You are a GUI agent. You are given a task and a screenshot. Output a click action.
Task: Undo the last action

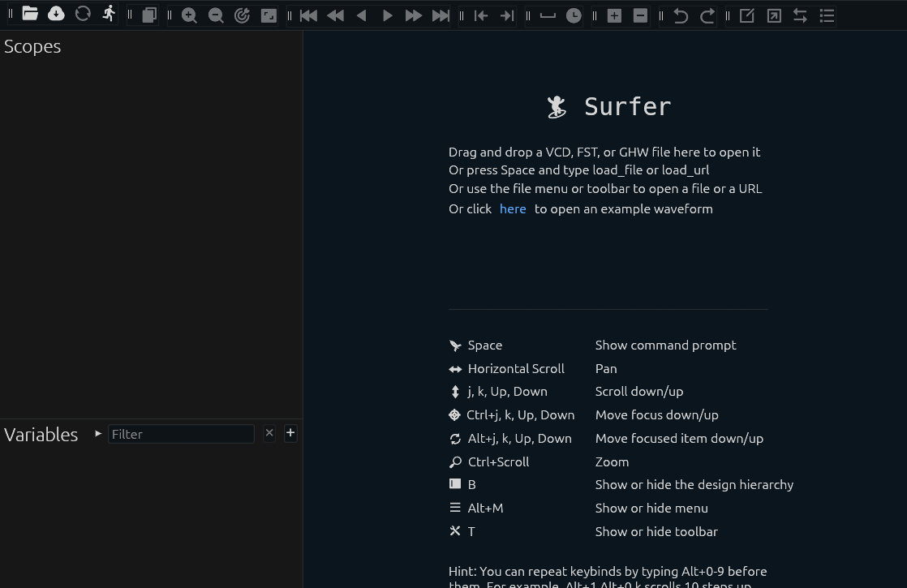click(x=681, y=15)
